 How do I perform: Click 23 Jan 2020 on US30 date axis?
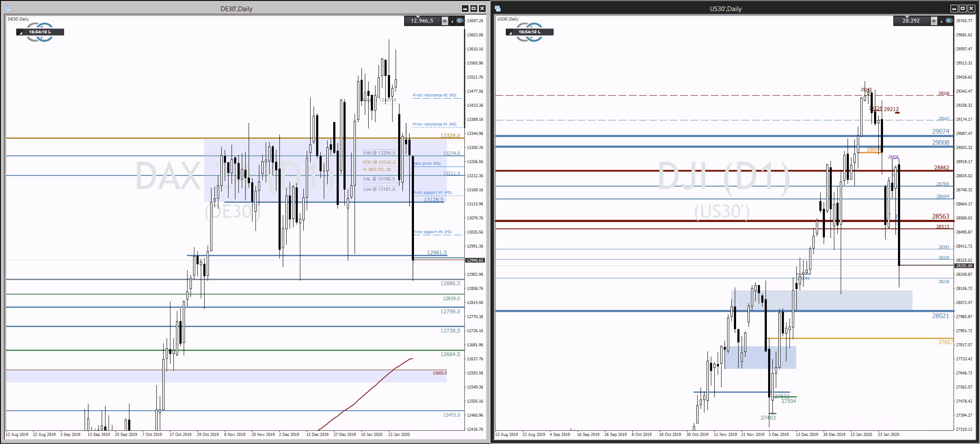888,434
